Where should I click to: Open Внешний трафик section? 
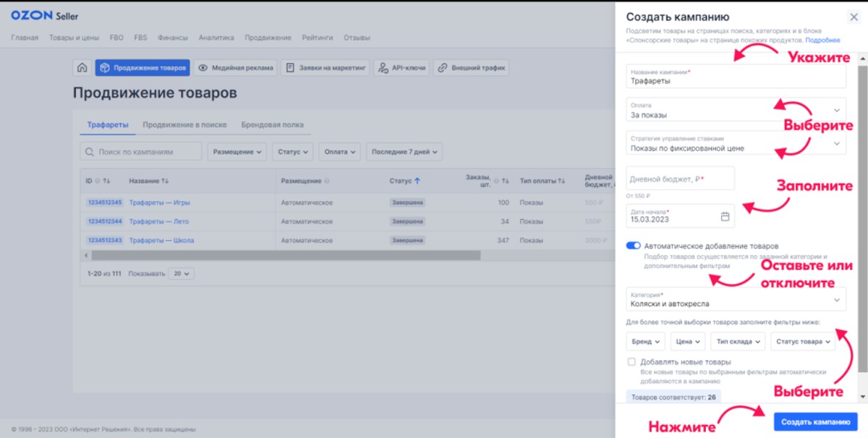(471, 68)
